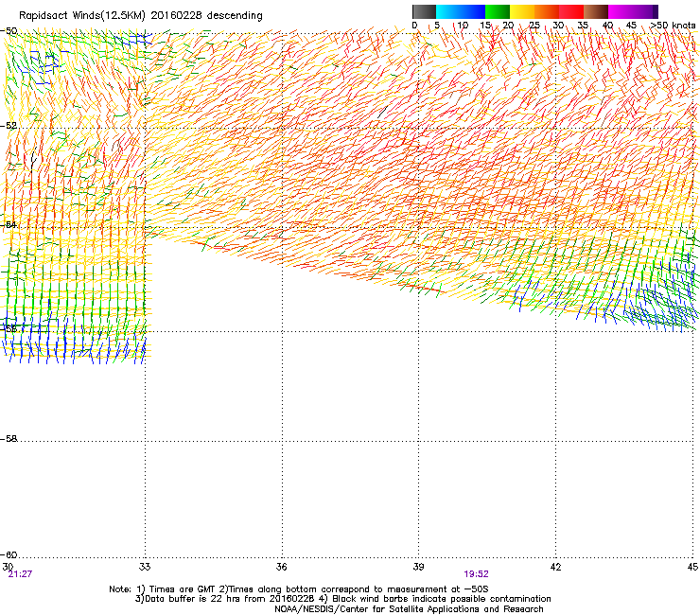The width and height of the screenshot is (700, 615).
Task: Click the '36' longitude label
Action: point(281,567)
